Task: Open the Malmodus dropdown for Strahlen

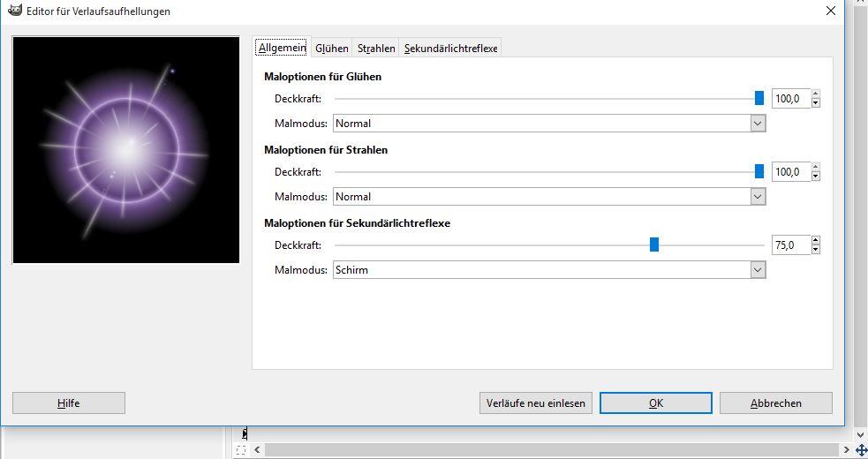Action: (x=549, y=197)
